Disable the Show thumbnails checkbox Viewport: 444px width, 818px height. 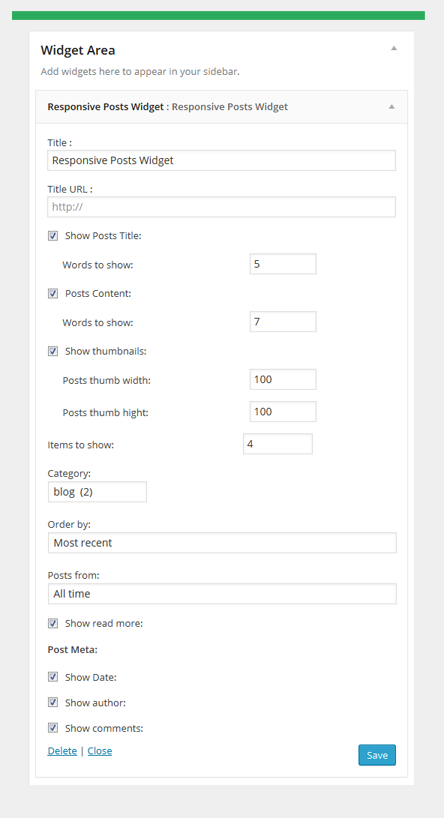(53, 351)
